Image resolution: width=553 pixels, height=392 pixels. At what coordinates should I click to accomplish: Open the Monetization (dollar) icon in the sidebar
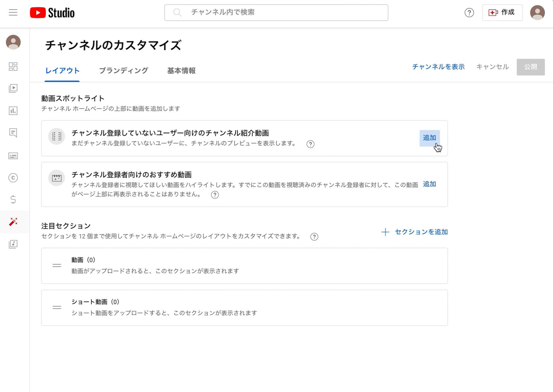tap(13, 199)
